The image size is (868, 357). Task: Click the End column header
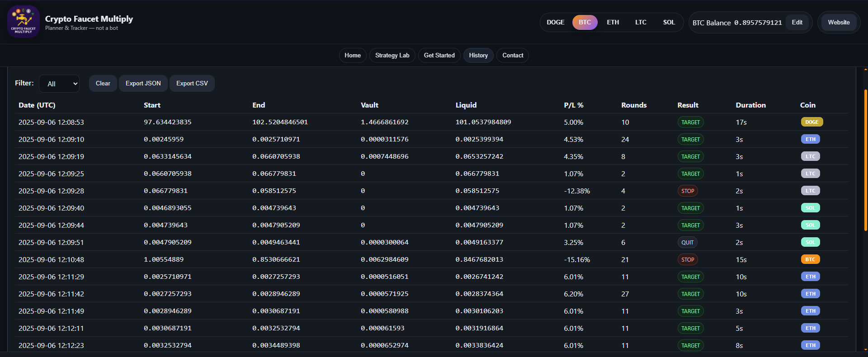259,105
